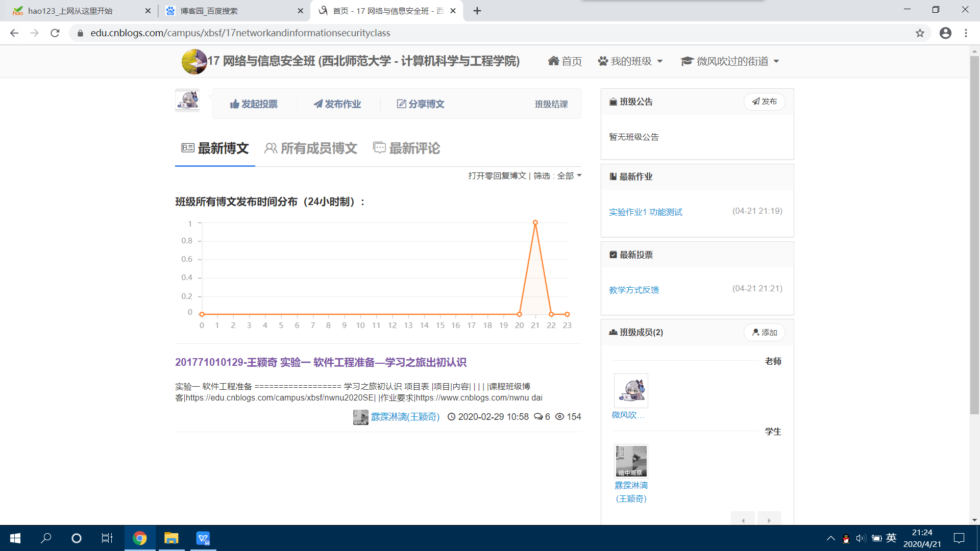Click 添加 member button

coord(764,333)
